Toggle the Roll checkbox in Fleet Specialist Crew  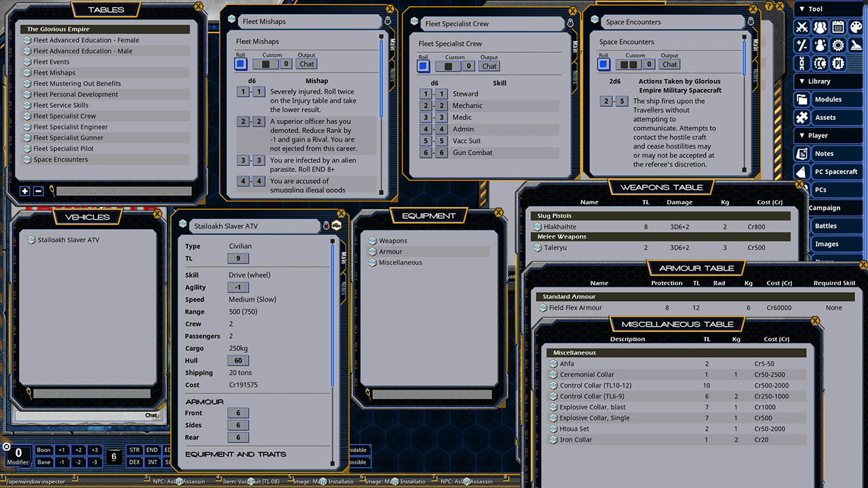click(x=423, y=65)
